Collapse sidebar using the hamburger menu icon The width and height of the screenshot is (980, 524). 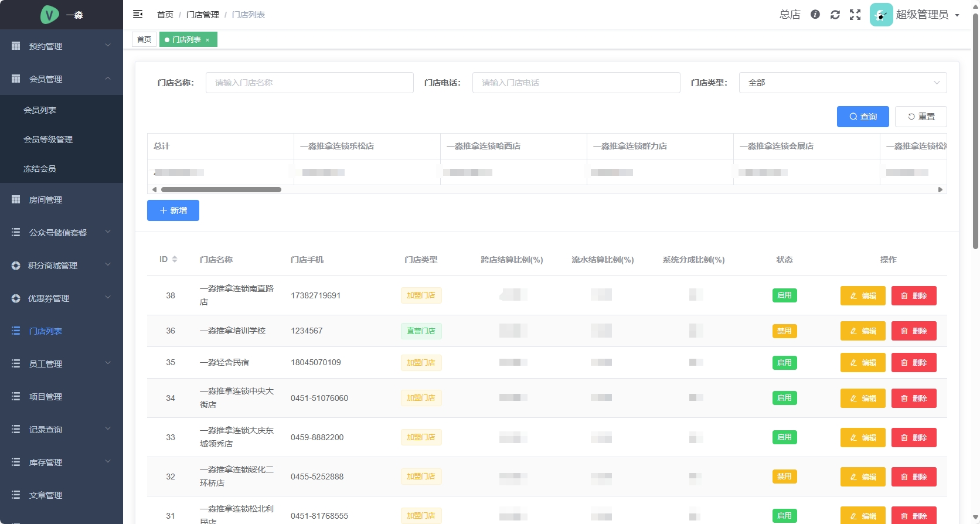coord(138,14)
